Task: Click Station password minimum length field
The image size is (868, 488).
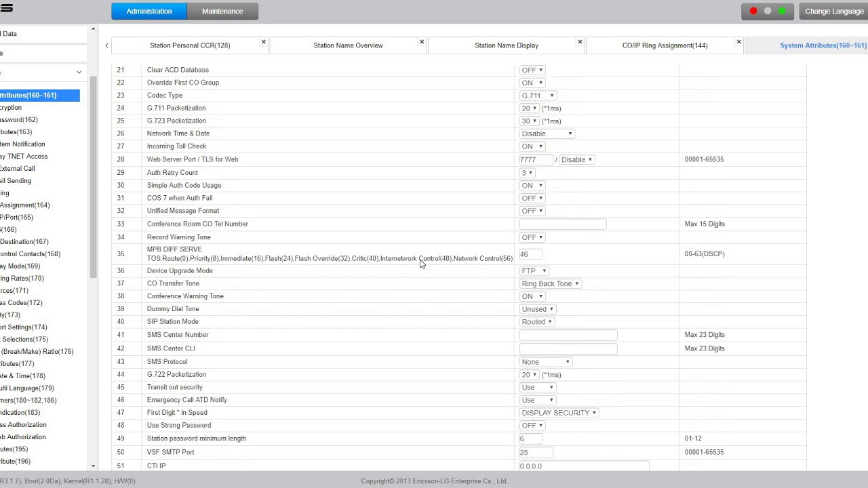Action: (531, 439)
